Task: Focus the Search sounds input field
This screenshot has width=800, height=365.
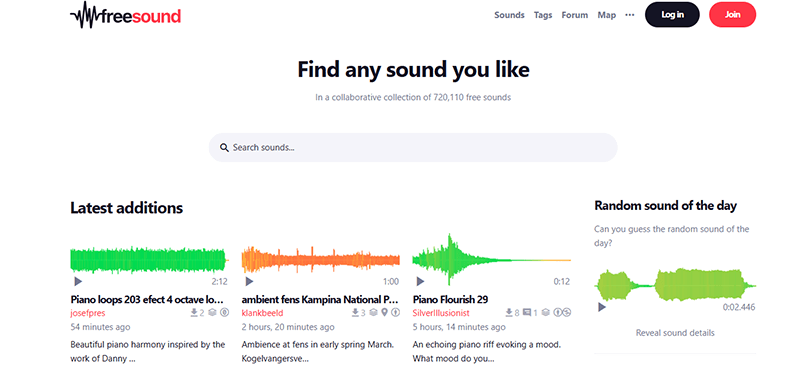Action: coord(413,148)
